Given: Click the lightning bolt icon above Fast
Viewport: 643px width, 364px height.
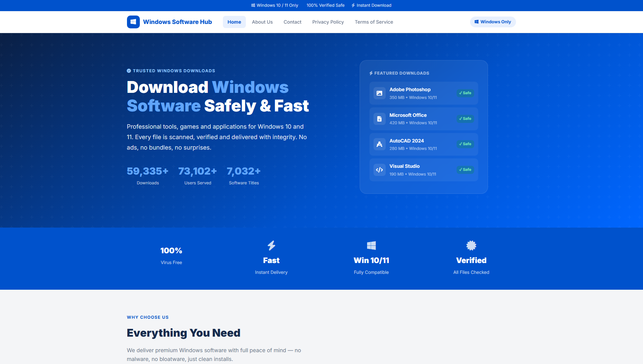Looking at the screenshot, I should click(272, 245).
